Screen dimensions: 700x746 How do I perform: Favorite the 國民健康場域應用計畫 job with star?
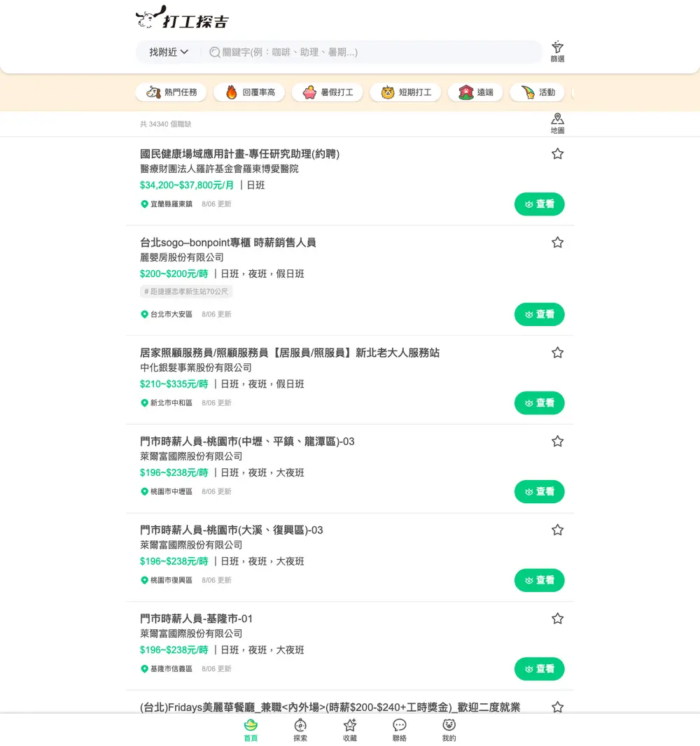tap(557, 154)
